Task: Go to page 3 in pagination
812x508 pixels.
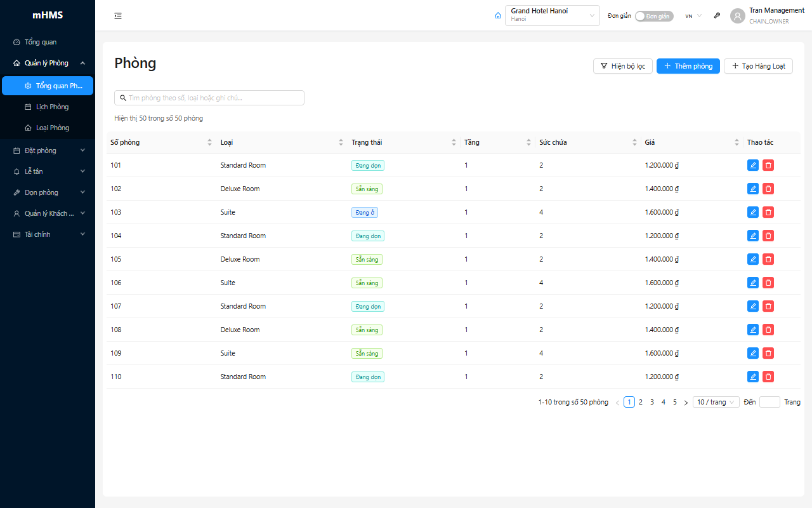Action: (652, 402)
